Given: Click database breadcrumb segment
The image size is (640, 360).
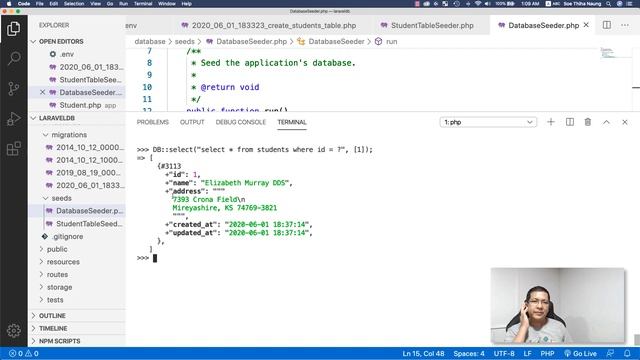Looking at the screenshot, I should click(150, 42).
